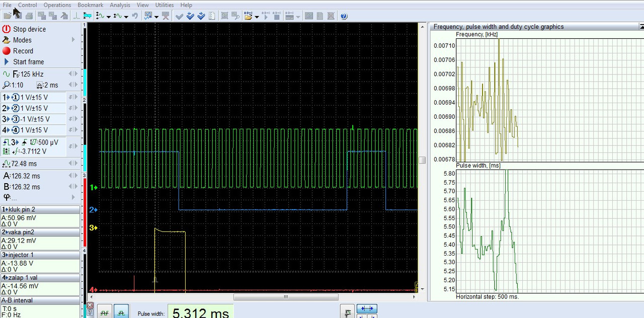Viewport: 644px width, 318px height.
Task: Click the first double blue checkmark icon
Action: 190,16
